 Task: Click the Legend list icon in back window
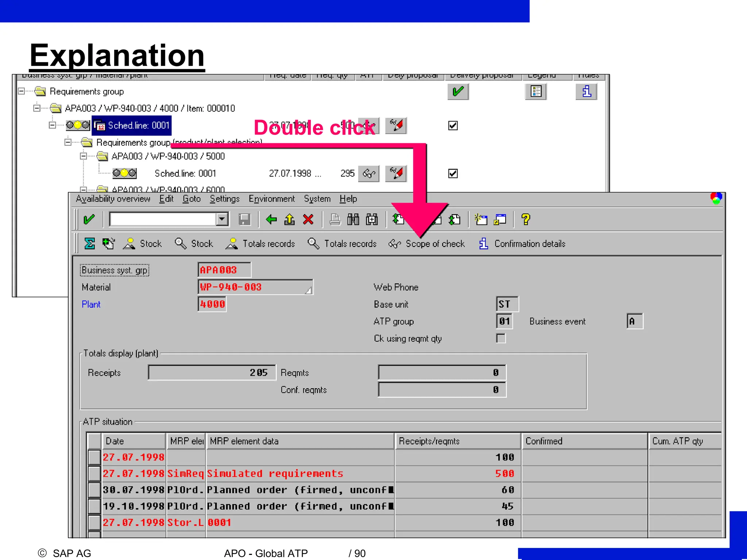click(x=536, y=91)
